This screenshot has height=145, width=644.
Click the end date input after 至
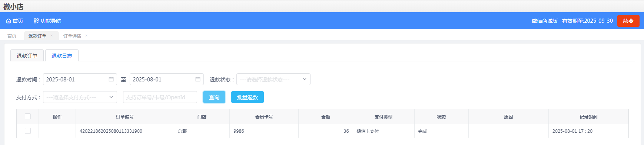(167, 79)
